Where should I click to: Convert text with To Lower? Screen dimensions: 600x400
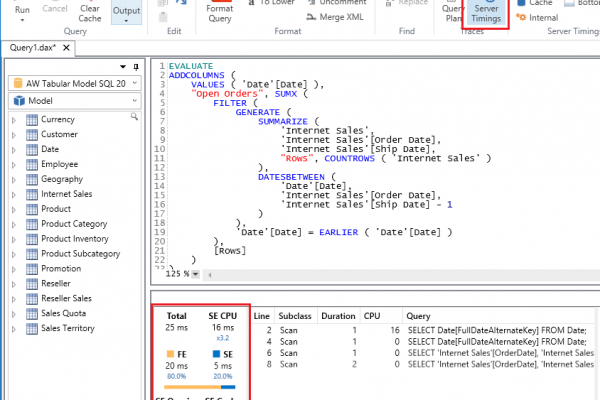[x=272, y=2]
